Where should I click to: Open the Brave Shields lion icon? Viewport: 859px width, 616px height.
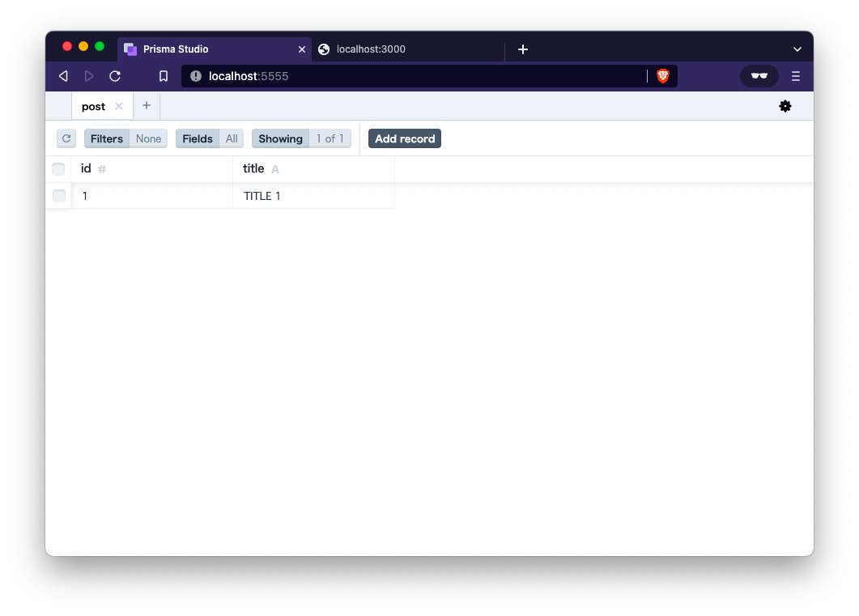(663, 76)
